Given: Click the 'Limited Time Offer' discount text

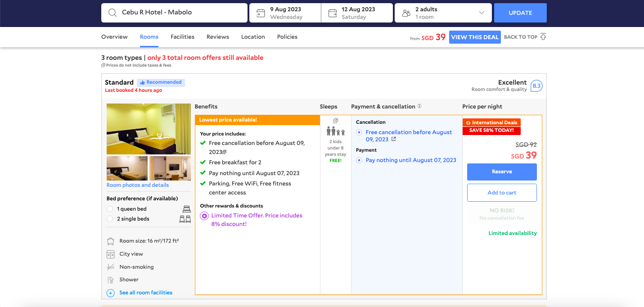Looking at the screenshot, I should [x=257, y=220].
